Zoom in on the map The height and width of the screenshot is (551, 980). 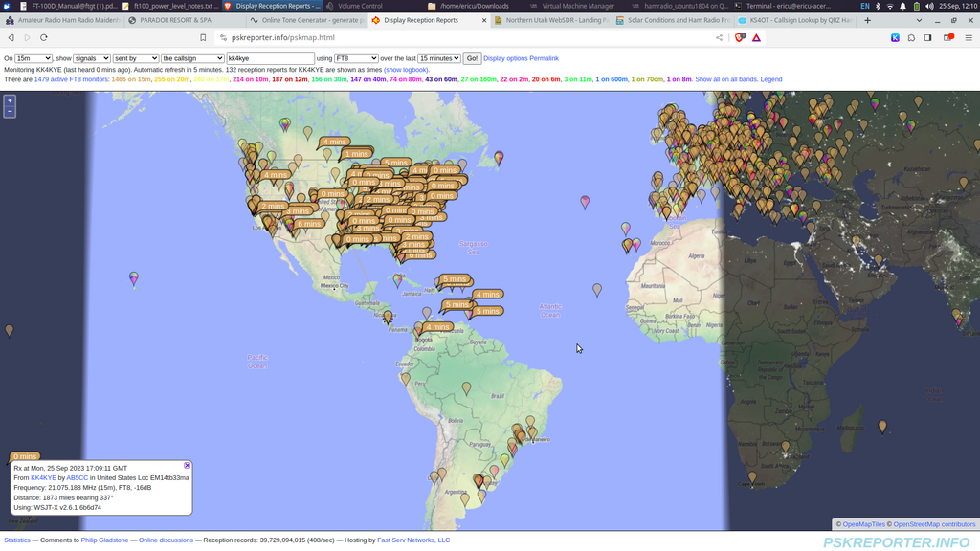[10, 100]
